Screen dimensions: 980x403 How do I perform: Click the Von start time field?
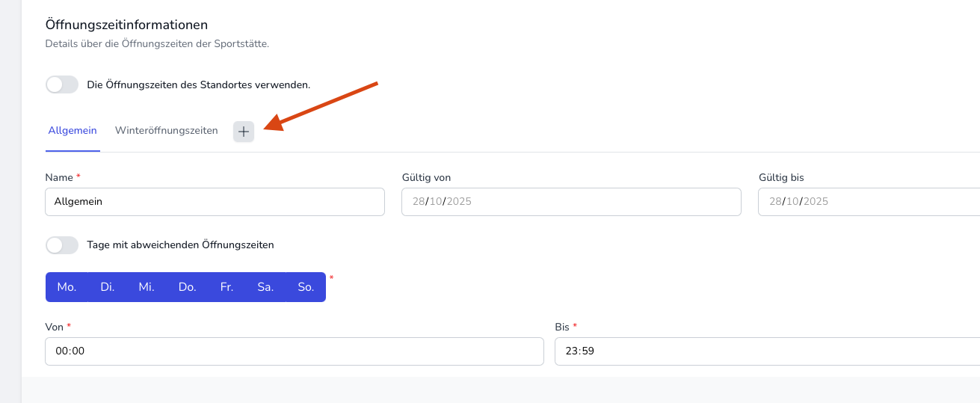[x=294, y=351]
